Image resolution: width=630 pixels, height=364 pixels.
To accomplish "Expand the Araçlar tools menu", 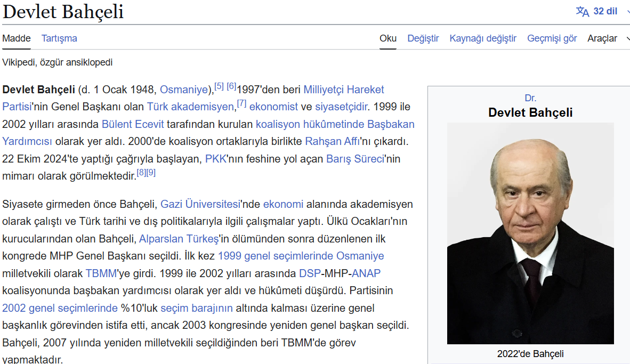I will point(602,38).
